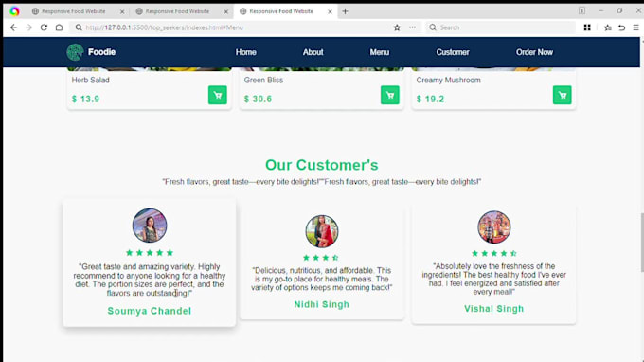
Task: Add Herb Salad to cart
Action: click(218, 95)
